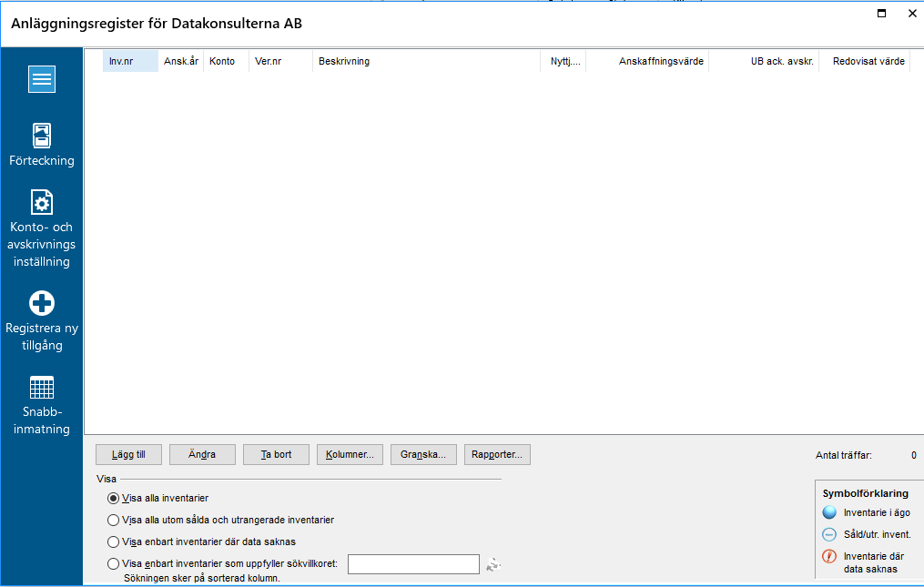Click the Registrera ny tillgång plus icon
This screenshot has width=924, height=587.
[42, 303]
